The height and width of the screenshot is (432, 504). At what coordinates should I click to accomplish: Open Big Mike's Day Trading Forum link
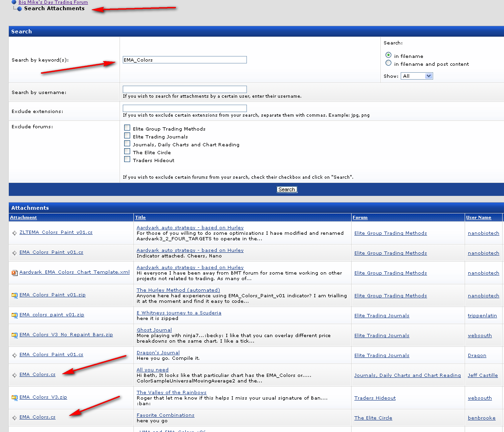point(53,2)
